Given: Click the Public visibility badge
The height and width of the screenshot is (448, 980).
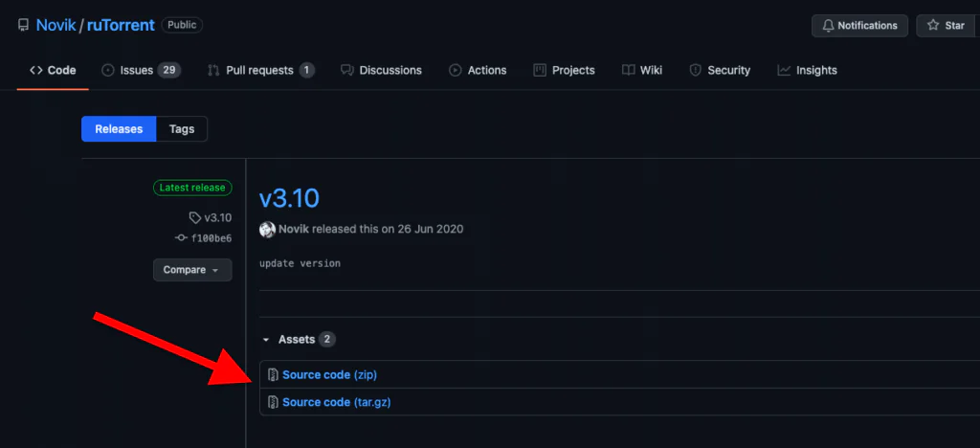Looking at the screenshot, I should [x=182, y=25].
